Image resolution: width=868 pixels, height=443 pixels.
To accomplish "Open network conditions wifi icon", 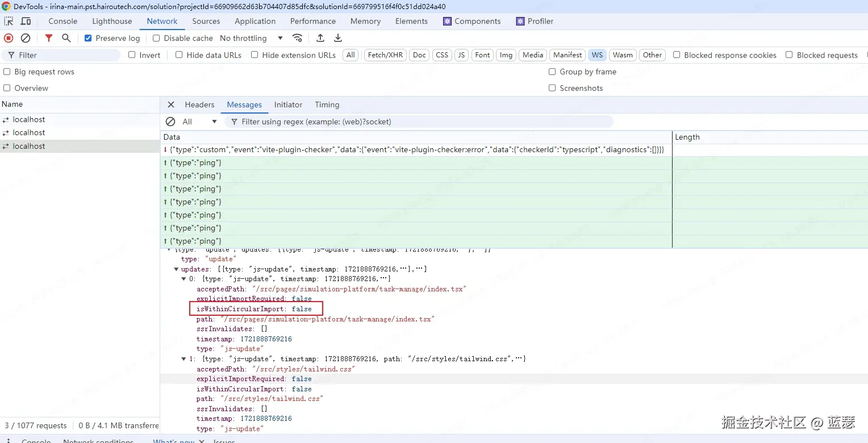I will pos(297,38).
